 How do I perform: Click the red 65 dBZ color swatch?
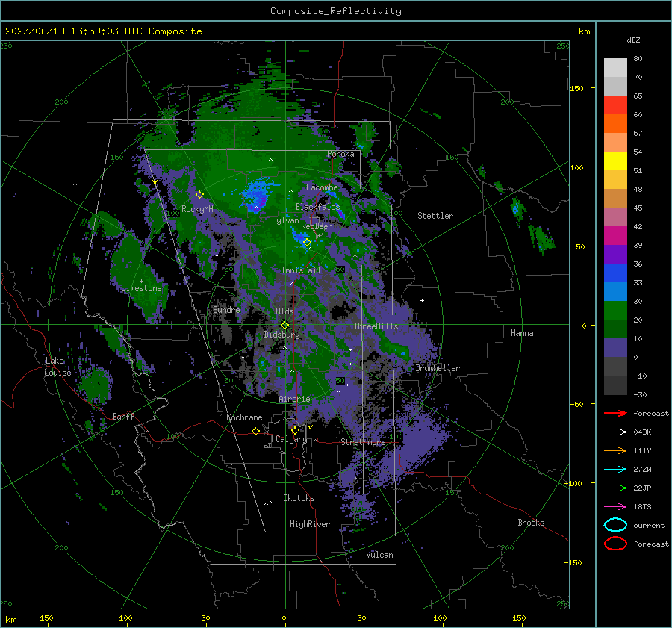tap(615, 105)
